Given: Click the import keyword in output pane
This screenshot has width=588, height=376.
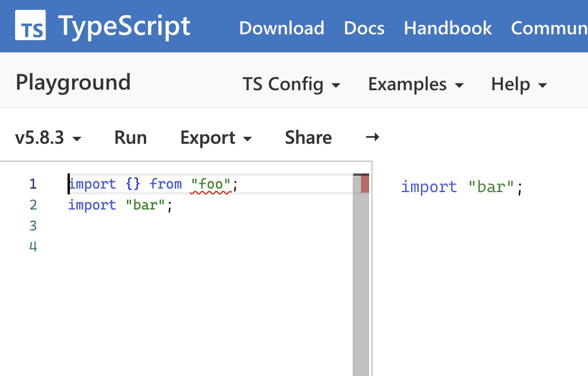Looking at the screenshot, I should click(x=429, y=187).
